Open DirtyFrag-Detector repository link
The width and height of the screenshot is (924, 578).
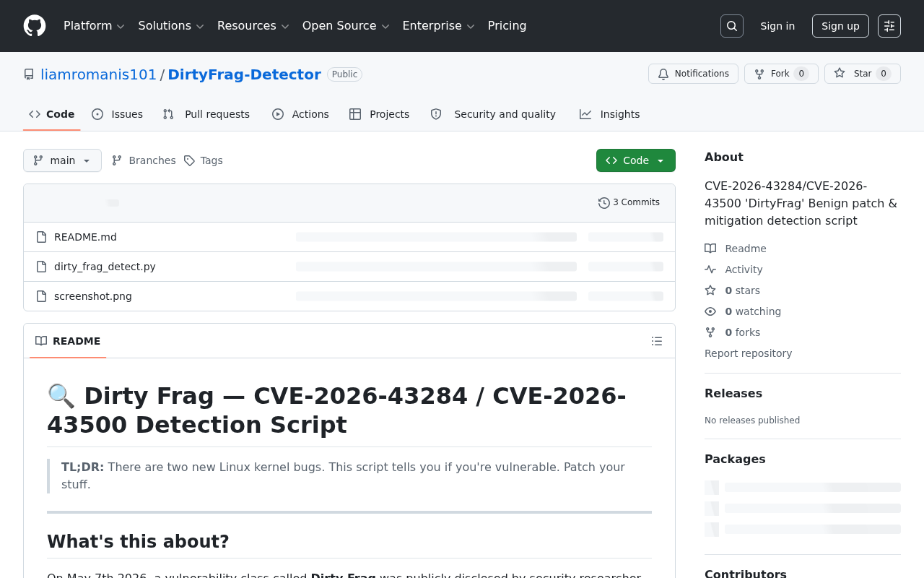244,74
